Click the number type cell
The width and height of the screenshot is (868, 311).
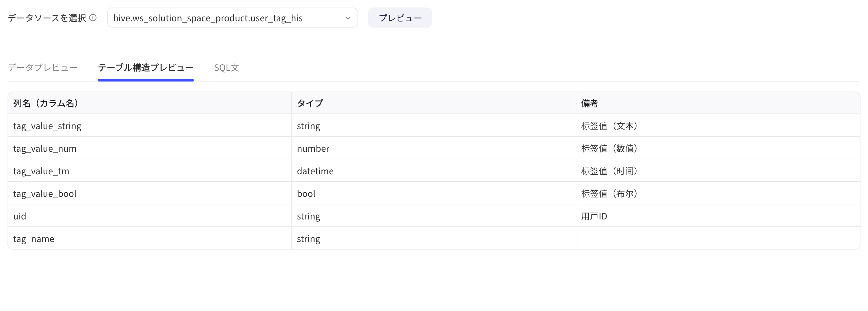434,148
